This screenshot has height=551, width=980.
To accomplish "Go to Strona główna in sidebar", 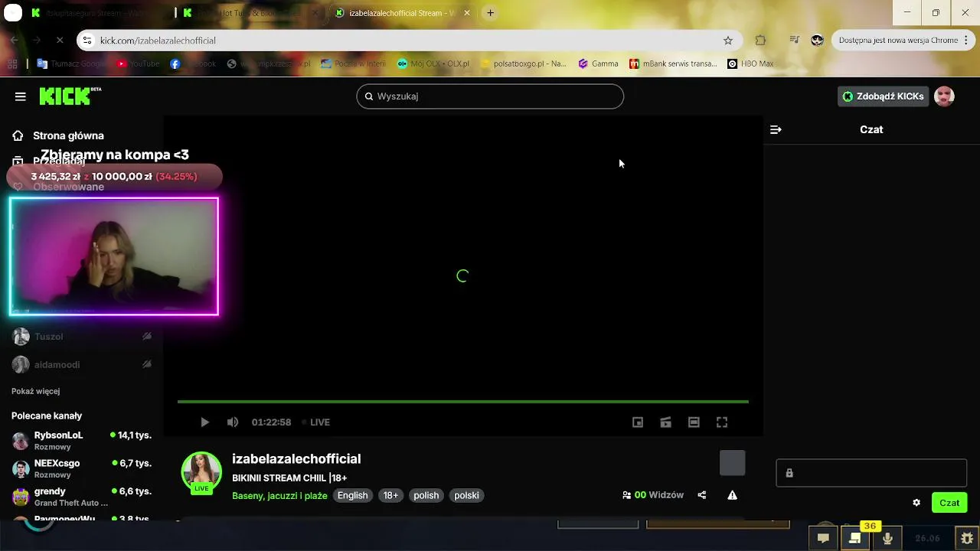I will [68, 135].
